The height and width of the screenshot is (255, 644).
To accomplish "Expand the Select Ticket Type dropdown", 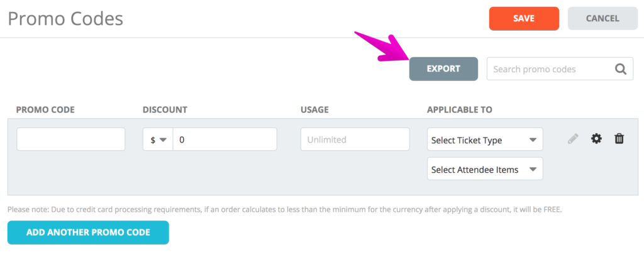I will (485, 139).
